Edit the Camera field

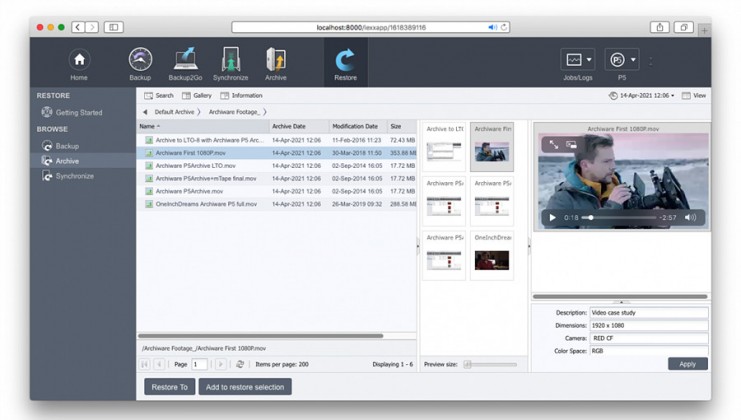pos(649,338)
